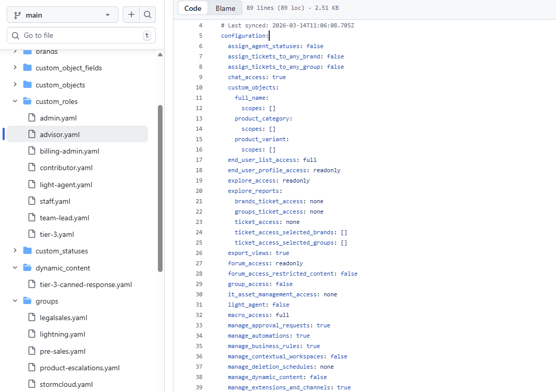This screenshot has height=392, width=556.
Task: Click the file icon beside lightning.yaml
Action: [x=32, y=334]
